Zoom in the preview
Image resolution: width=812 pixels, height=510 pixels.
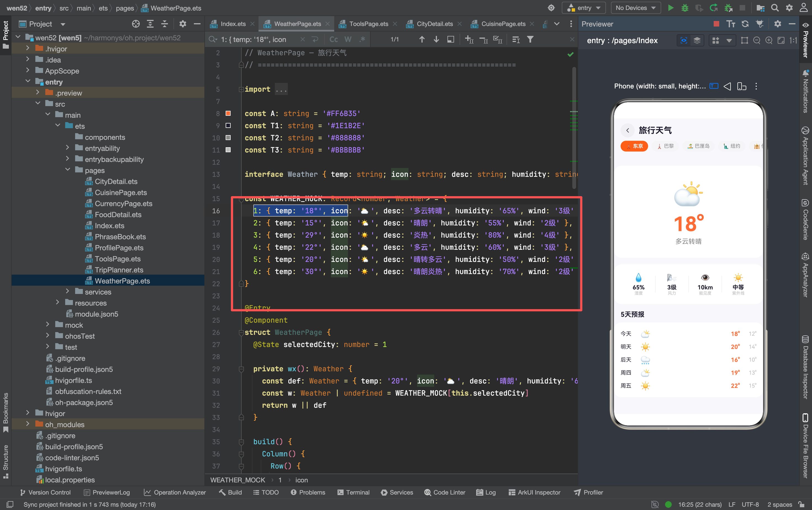point(769,41)
